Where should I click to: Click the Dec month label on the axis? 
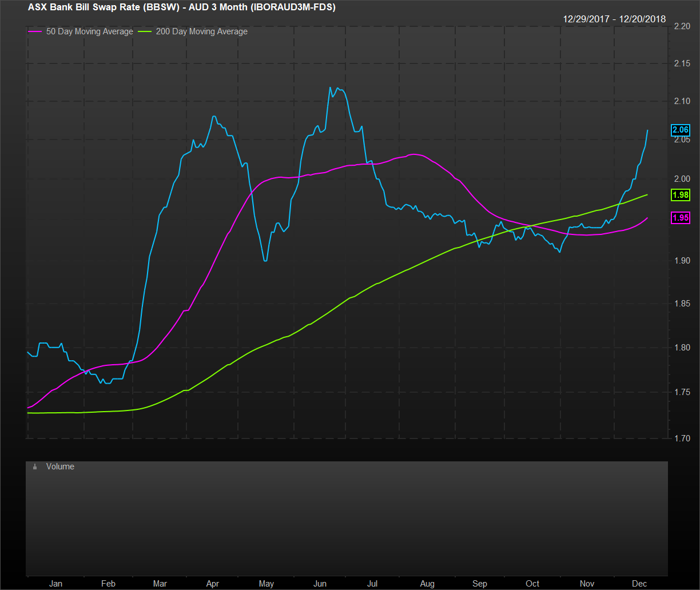[639, 584]
